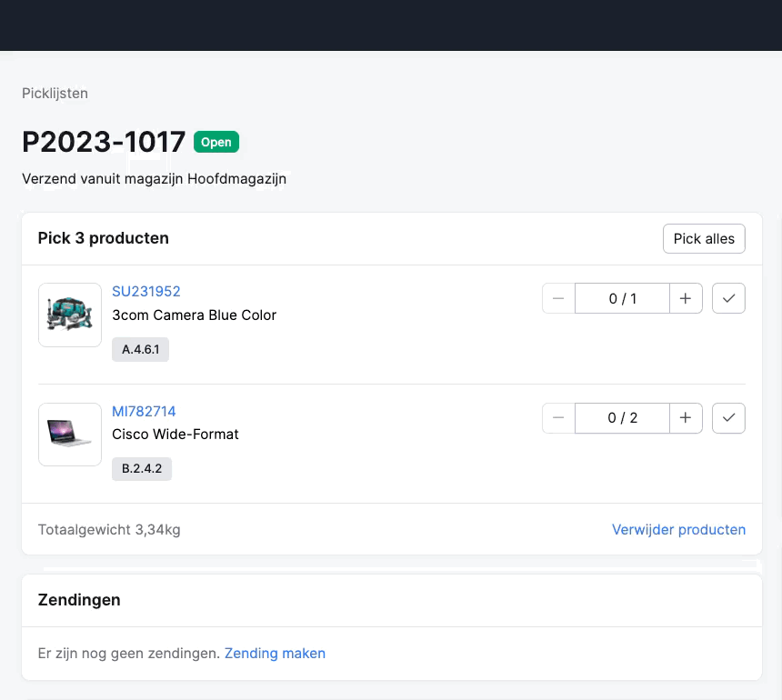Mark 3com Camera as fully picked
Image resolution: width=782 pixels, height=700 pixels.
coord(728,298)
